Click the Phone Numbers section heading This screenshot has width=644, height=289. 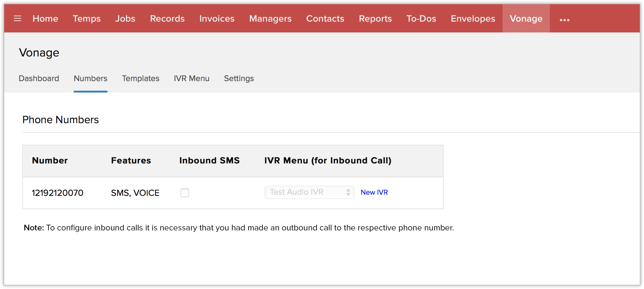coord(60,120)
